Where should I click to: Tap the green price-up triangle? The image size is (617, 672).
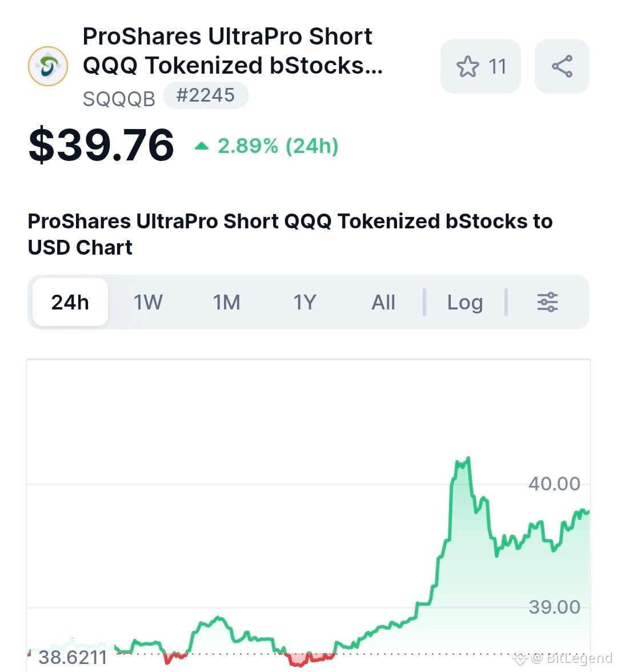[202, 147]
